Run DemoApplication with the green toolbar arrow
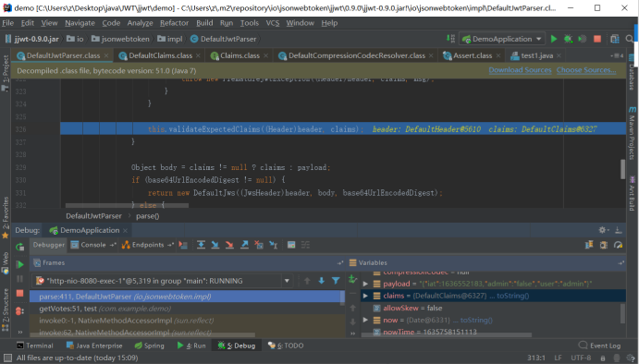 pyautogui.click(x=554, y=39)
